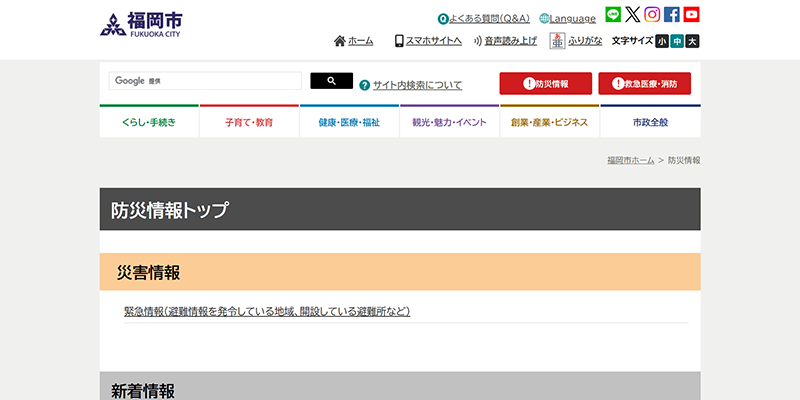Open サイト内検索について link
This screenshot has width=800, height=400.
point(417,85)
